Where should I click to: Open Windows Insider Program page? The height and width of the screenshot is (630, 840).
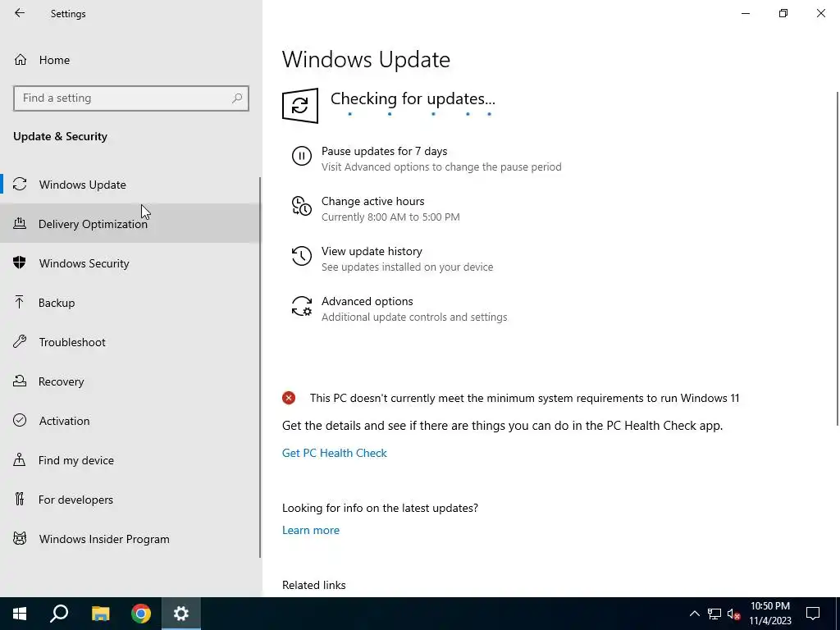tap(130, 539)
